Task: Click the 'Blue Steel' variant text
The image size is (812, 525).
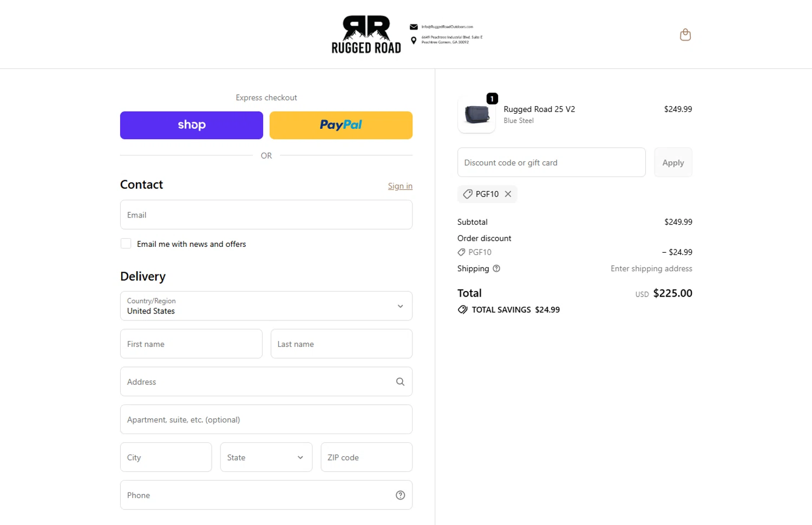Action: point(519,121)
